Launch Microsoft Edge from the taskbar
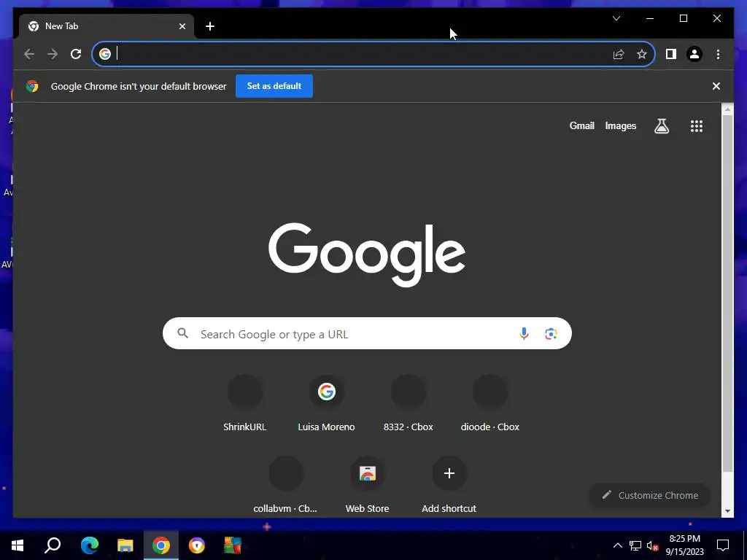The height and width of the screenshot is (560, 747). [x=89, y=545]
